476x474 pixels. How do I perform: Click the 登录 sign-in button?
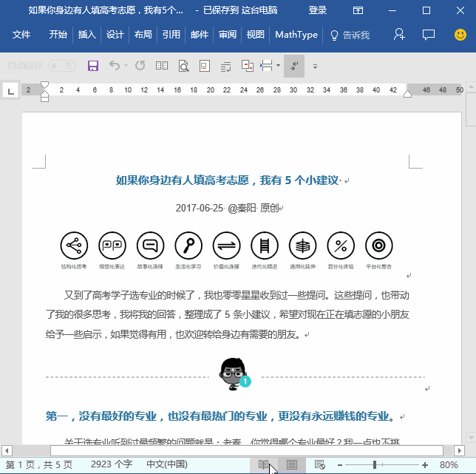tap(318, 10)
